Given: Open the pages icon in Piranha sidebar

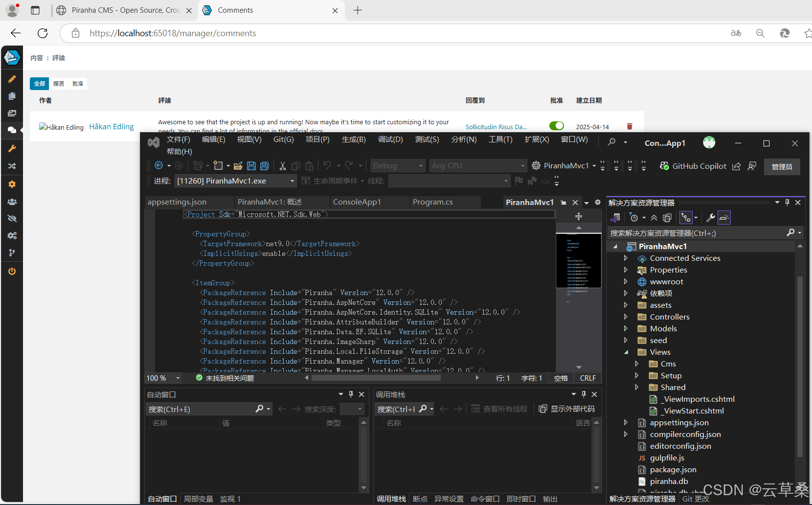Looking at the screenshot, I should point(12,96).
